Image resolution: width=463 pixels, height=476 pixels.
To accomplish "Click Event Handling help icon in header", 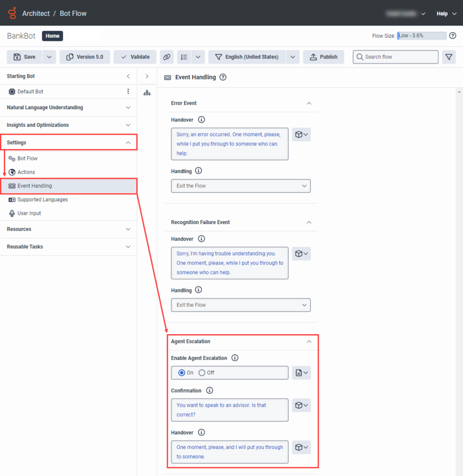I will click(223, 77).
